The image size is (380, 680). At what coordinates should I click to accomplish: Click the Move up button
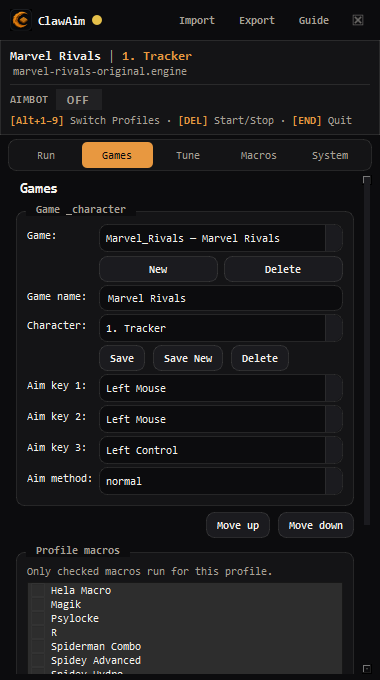coord(238,525)
